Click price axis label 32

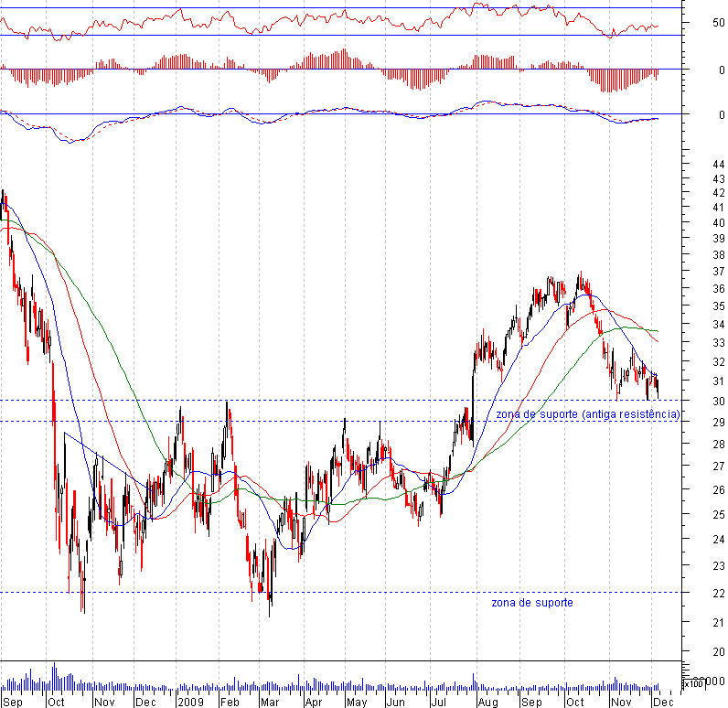pos(719,362)
